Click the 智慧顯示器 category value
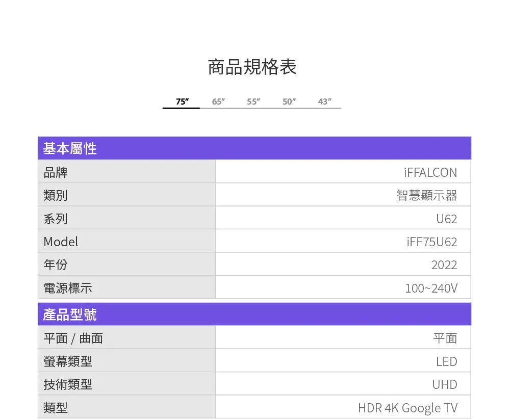510x420 pixels. 426,196
